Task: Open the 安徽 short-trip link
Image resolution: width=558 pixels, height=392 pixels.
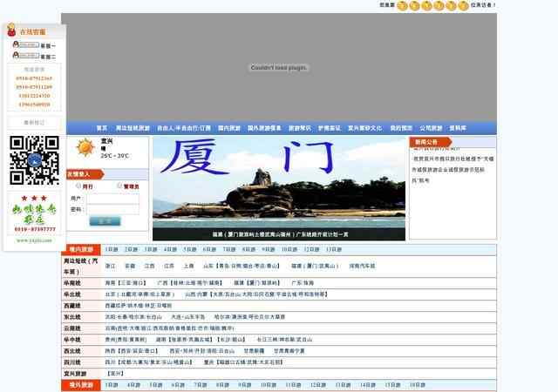Action: click(x=130, y=266)
